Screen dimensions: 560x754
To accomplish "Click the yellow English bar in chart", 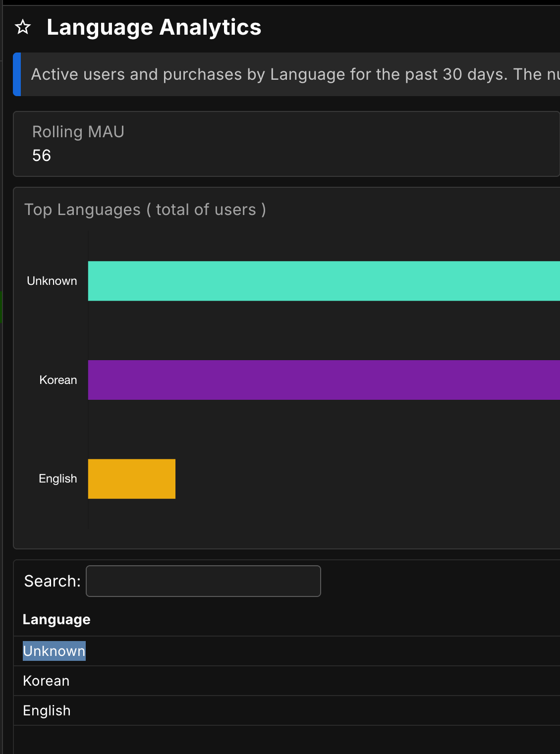I will [x=131, y=479].
